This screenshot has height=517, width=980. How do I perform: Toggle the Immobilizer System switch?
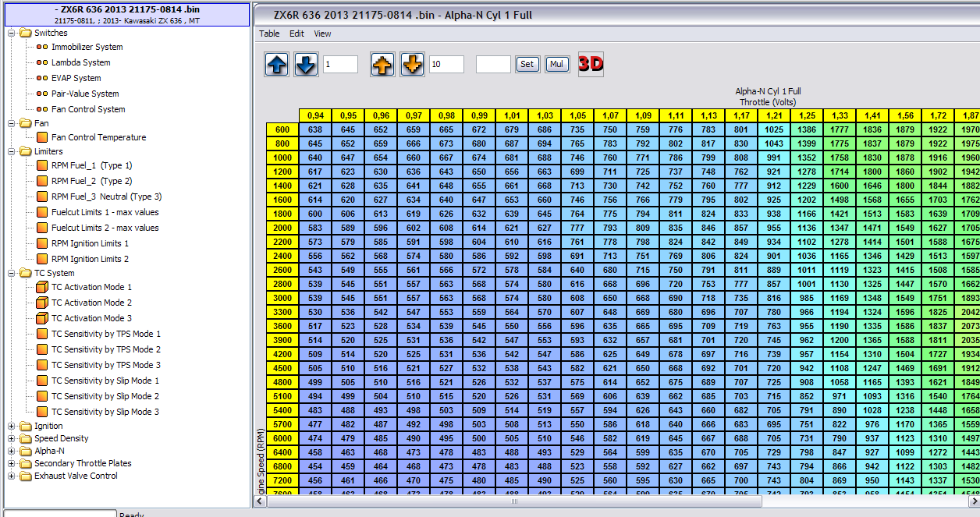pos(42,47)
